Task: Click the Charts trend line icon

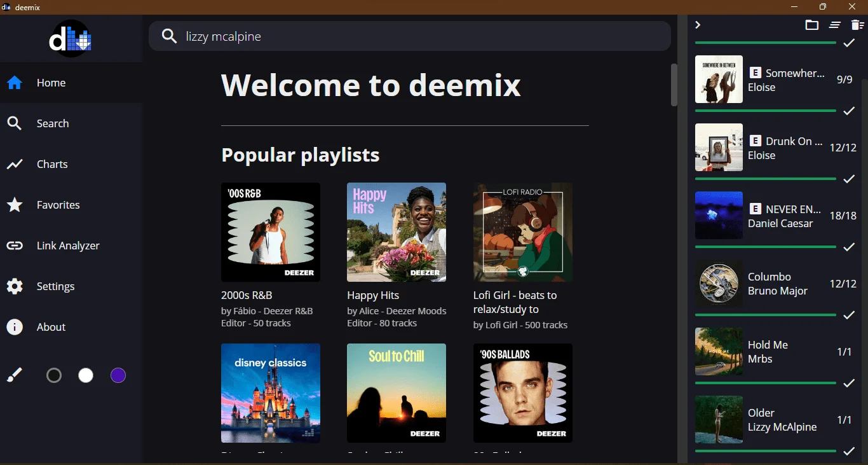Action: pyautogui.click(x=15, y=164)
